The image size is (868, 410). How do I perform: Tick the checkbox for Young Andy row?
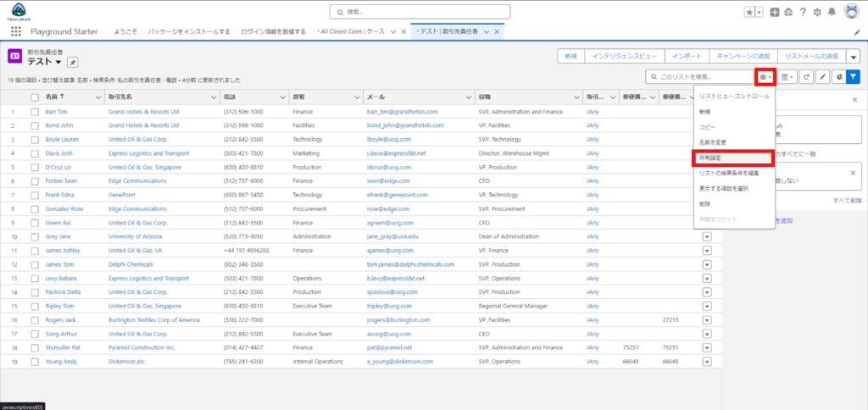click(35, 362)
